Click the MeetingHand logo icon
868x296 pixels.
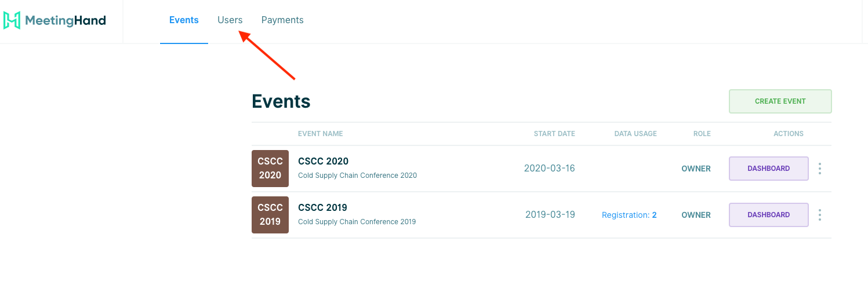12,20
